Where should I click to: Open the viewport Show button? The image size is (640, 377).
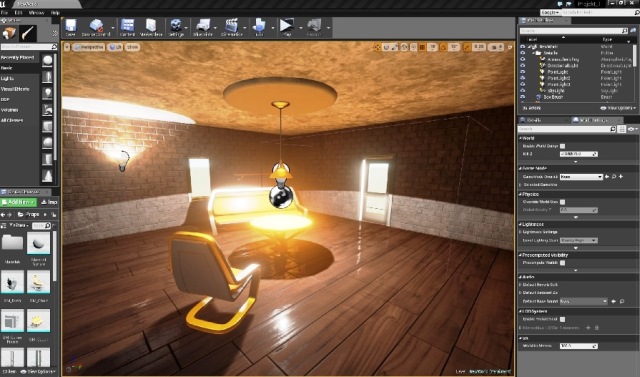tap(133, 47)
